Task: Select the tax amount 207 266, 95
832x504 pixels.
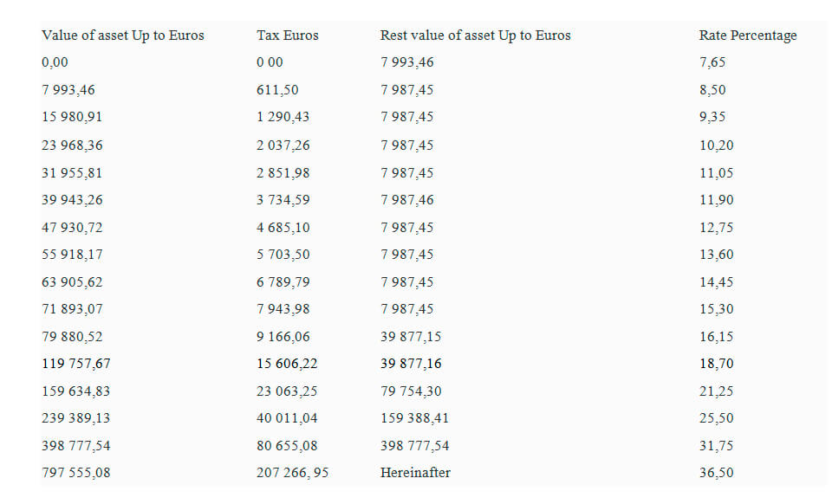Action: (292, 473)
